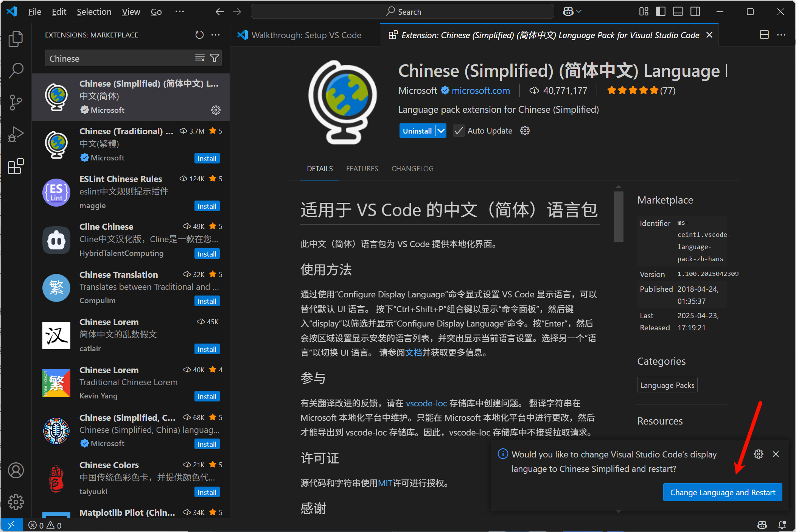Select the DETAILS tab
796x532 pixels.
click(x=320, y=169)
